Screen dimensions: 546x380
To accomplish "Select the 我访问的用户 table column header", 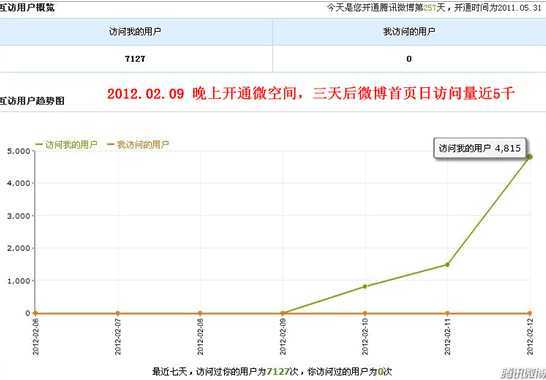I will (x=409, y=32).
